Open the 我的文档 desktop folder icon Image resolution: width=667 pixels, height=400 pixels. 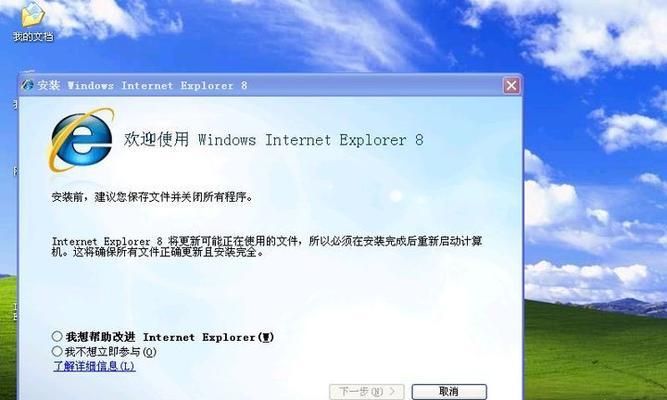pyautogui.click(x=33, y=16)
